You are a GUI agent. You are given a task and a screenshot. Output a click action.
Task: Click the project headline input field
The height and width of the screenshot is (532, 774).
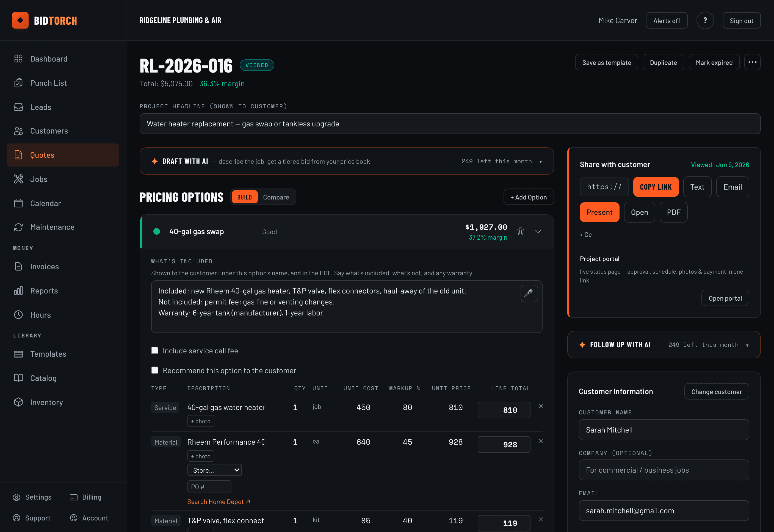[450, 124]
